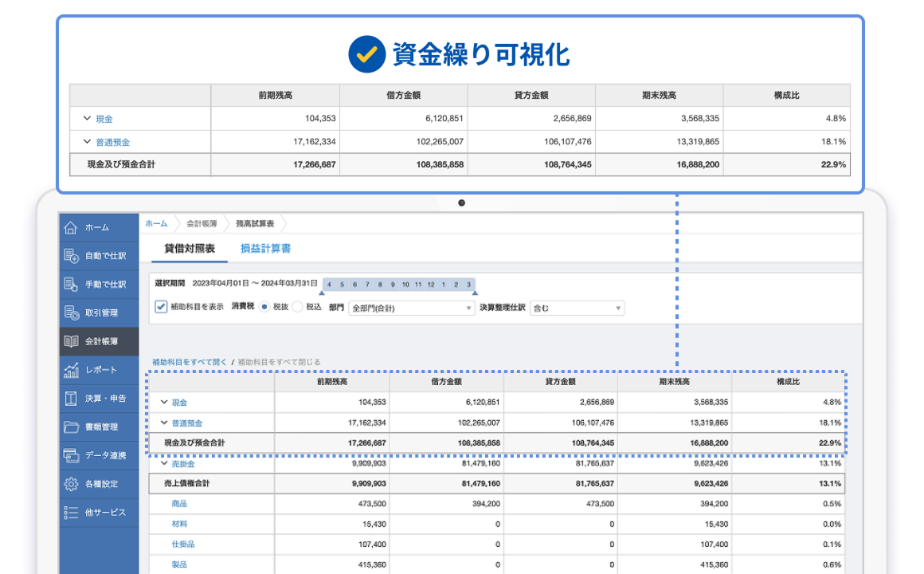924x574 pixels.
Task: Toggle the 補助科目を表示 checkbox
Action: coord(161,307)
